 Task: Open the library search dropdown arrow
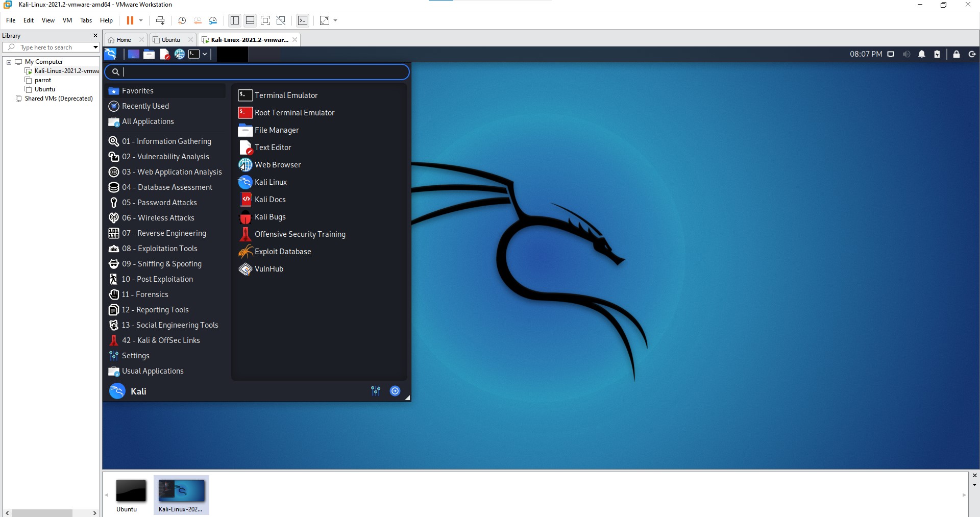pos(95,47)
